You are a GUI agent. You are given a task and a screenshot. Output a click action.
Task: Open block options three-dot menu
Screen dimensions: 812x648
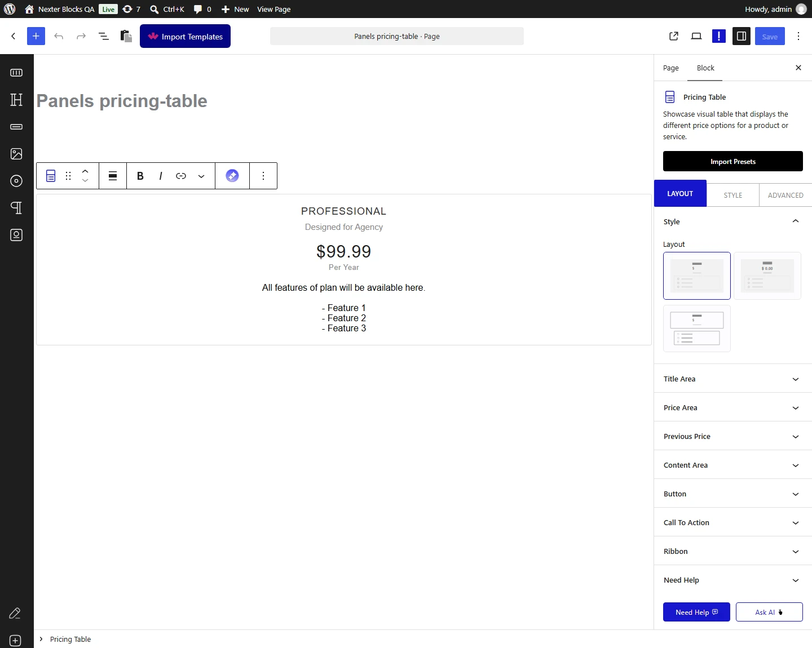click(x=263, y=176)
